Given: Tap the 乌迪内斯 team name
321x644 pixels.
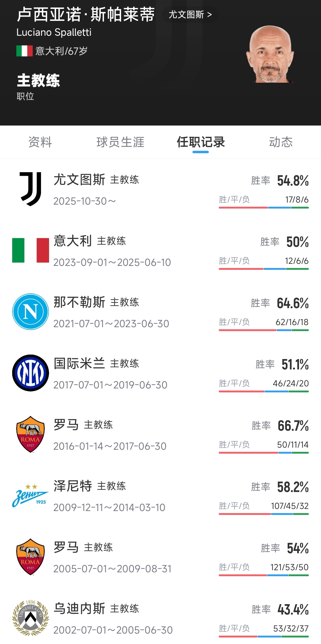Looking at the screenshot, I should (x=79, y=609).
